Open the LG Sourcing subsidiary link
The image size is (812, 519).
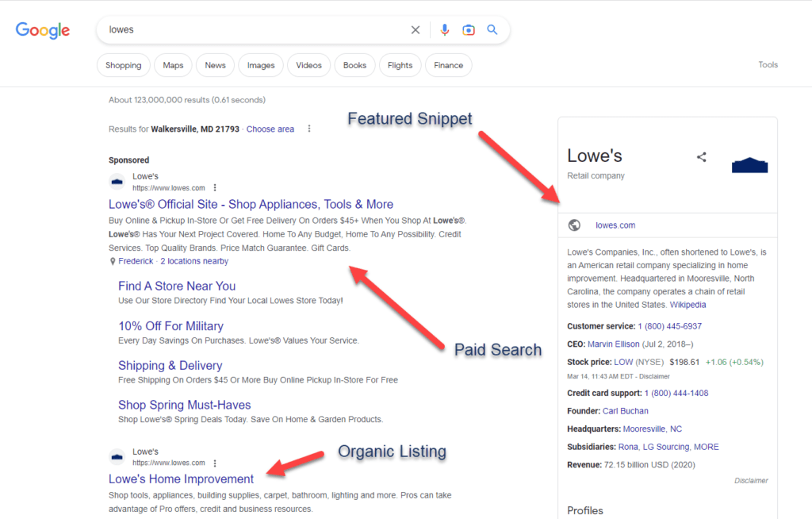pos(666,447)
